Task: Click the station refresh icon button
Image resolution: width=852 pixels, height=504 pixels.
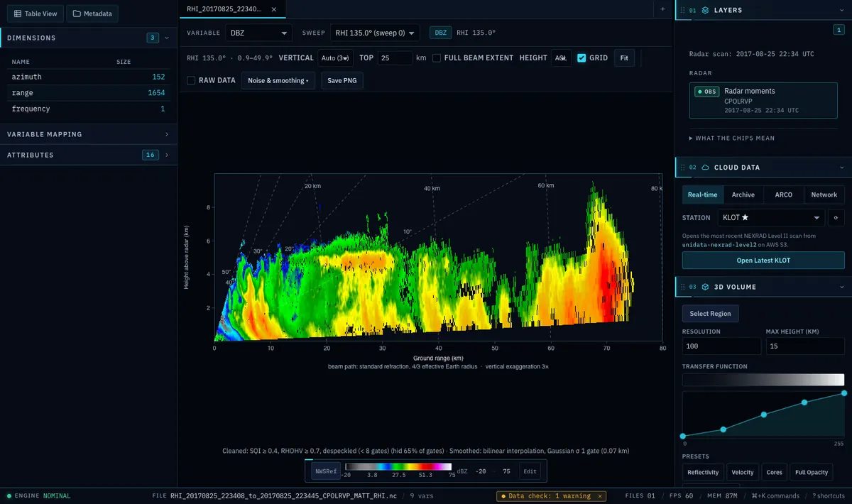Action: click(836, 218)
